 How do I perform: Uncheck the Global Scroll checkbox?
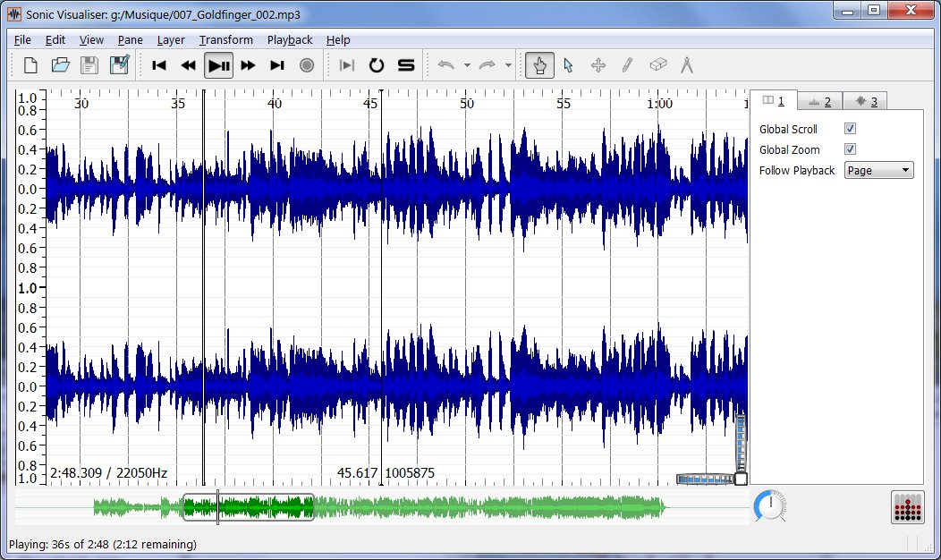pyautogui.click(x=850, y=129)
